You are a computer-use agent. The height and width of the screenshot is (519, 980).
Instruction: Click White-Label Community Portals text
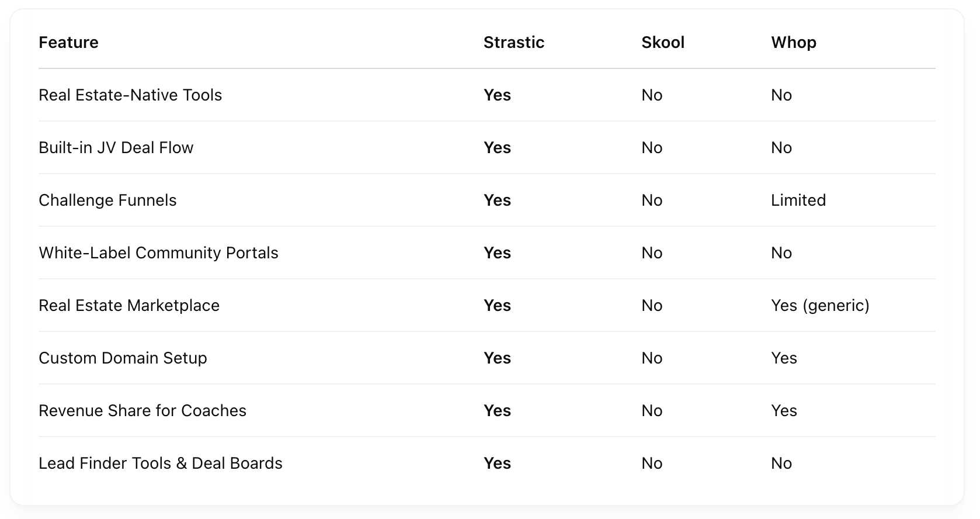(x=158, y=253)
